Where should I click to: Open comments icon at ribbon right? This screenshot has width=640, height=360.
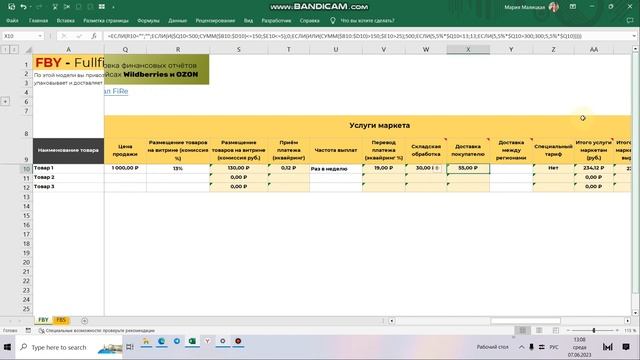coord(630,20)
